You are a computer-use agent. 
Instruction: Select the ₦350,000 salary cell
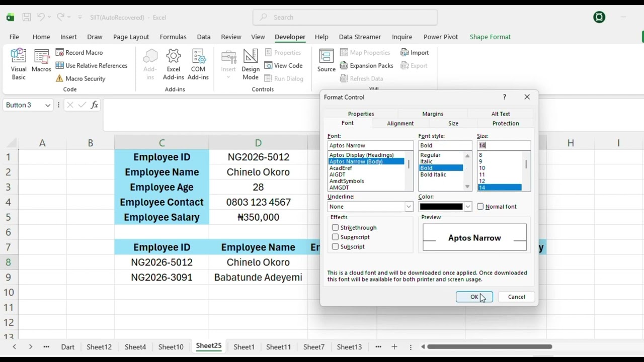point(258,217)
